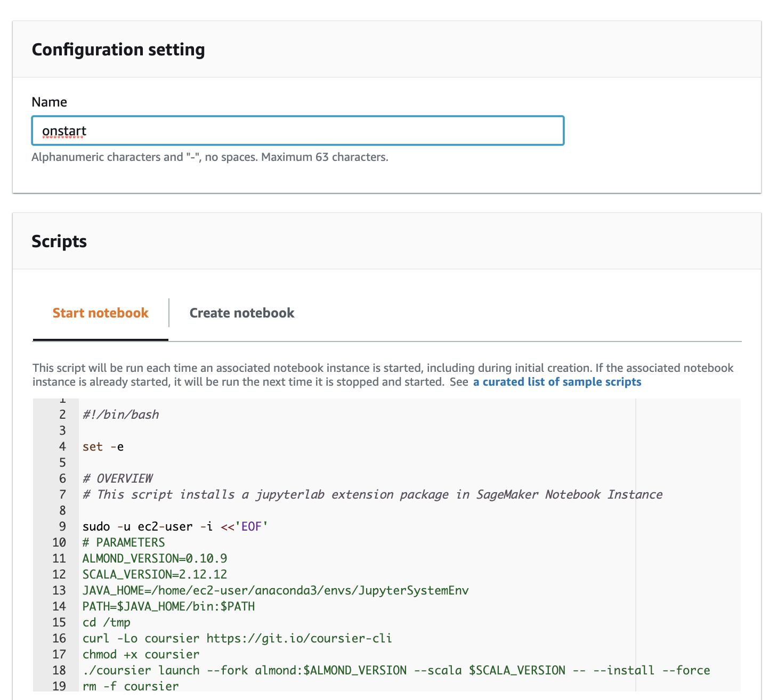Click the '# PARAMETERS' comment line
This screenshot has height=700, width=777.
coord(124,542)
